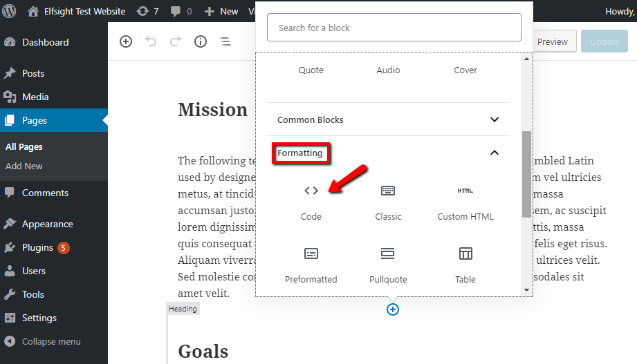Undo the last change

click(151, 41)
